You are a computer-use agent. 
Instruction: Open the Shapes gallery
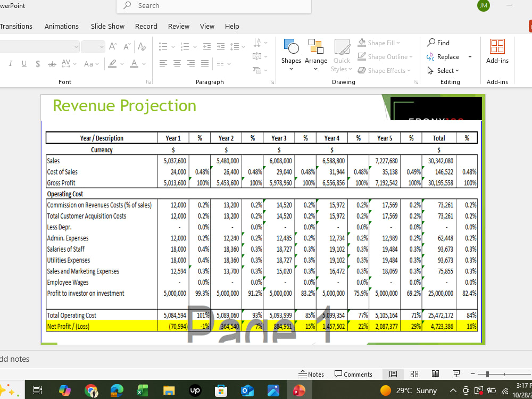[x=291, y=54]
